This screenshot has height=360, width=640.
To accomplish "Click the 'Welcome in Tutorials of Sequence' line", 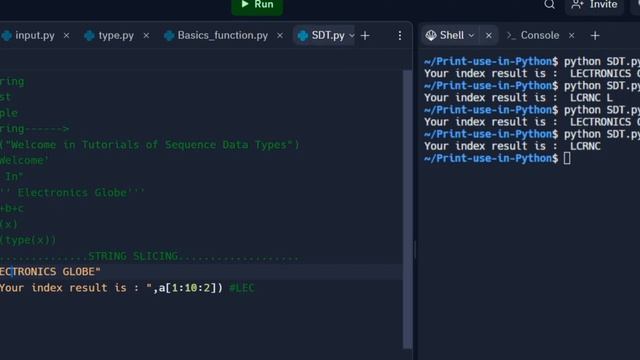I will click(149, 145).
